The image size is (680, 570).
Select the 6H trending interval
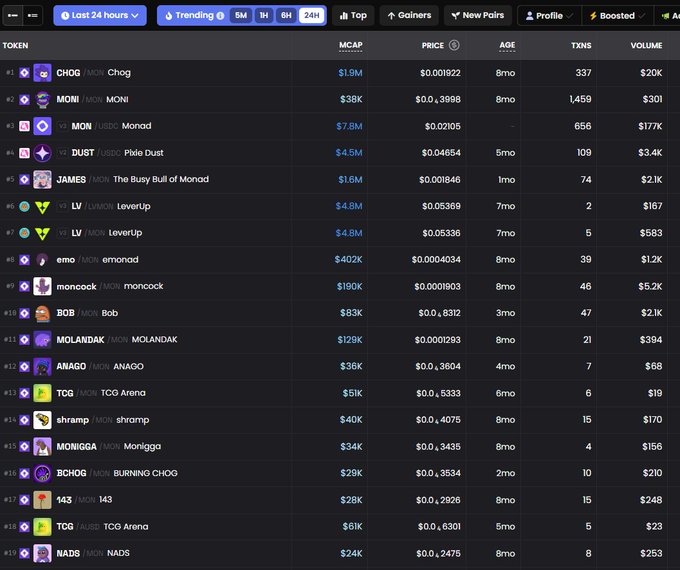point(286,16)
